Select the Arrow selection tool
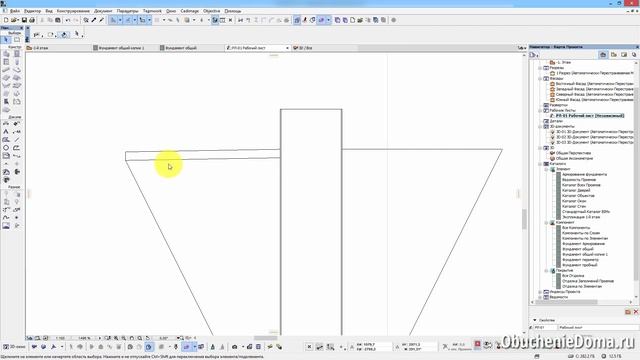Image resolution: width=640 pixels, height=360 pixels. point(6,40)
